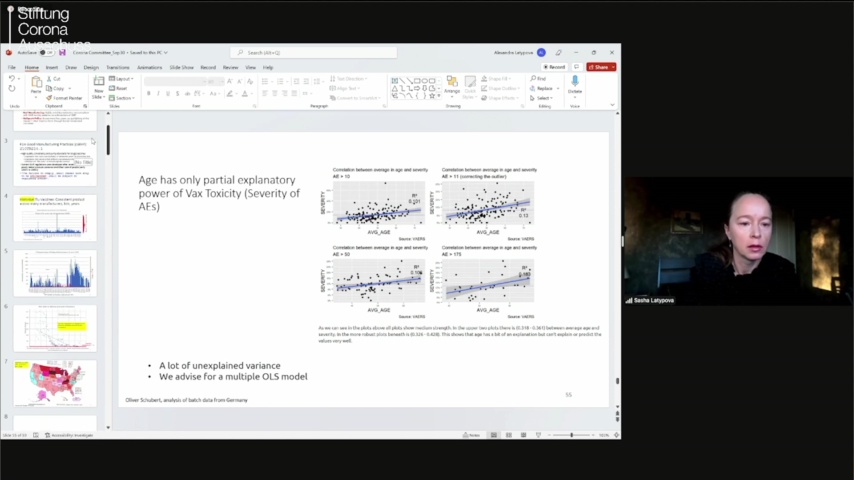This screenshot has width=854, height=480.
Task: Toggle the AutoSave switch
Action: (46, 52)
